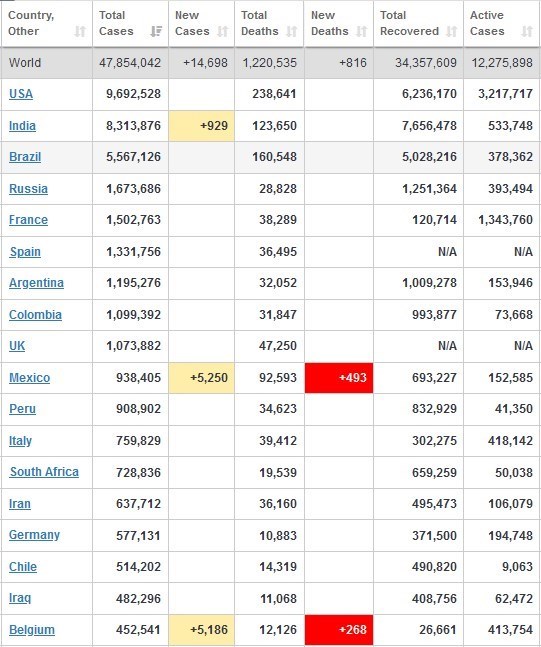This screenshot has width=541, height=647.
Task: Go to Brazil statistics link
Action: tap(25, 157)
